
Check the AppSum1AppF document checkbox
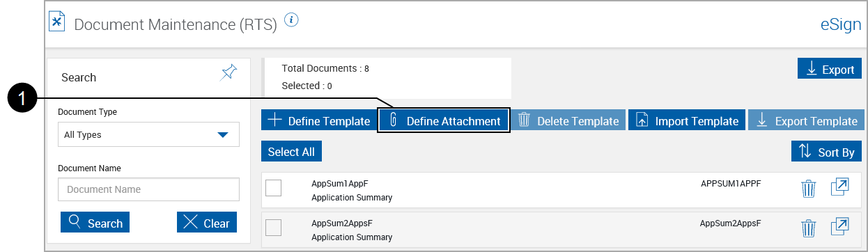[x=274, y=188]
